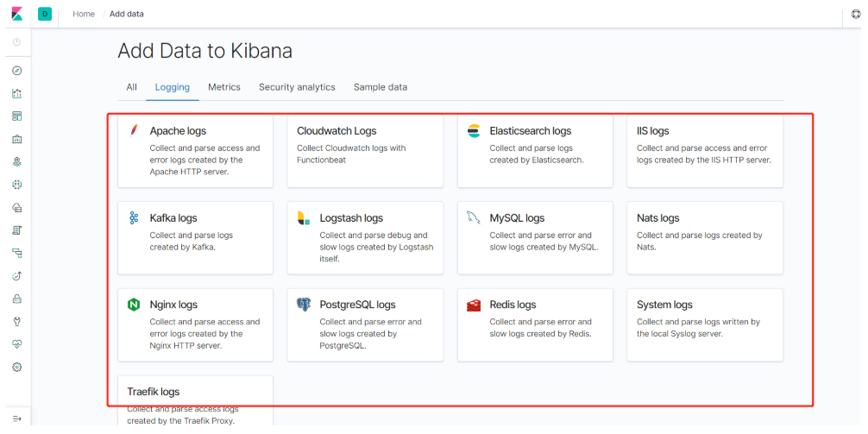Open the Dashboard icon in the sidebar

[16, 116]
